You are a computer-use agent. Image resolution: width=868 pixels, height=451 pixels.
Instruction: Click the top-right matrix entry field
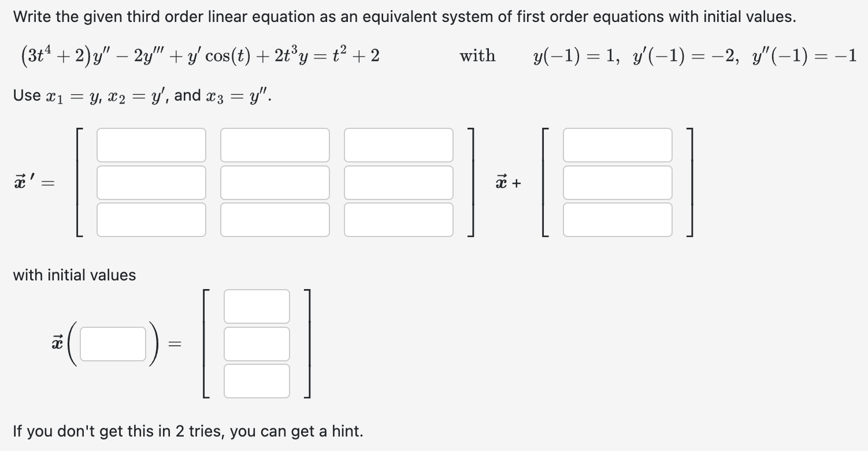[x=398, y=145]
